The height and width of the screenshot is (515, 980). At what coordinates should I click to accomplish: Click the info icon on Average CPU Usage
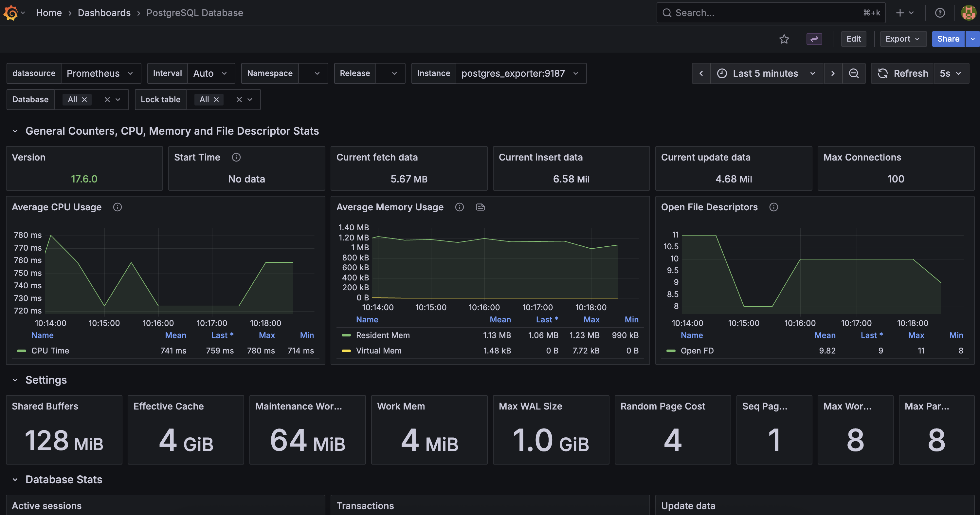(117, 207)
